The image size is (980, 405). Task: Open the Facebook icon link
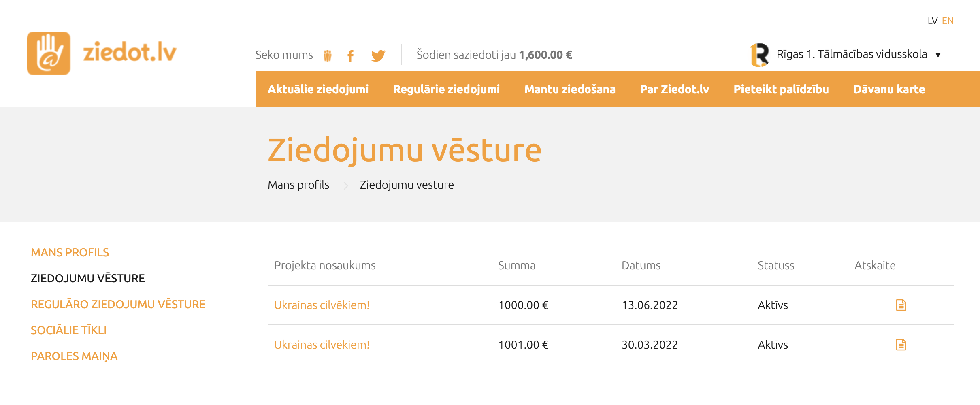click(x=351, y=55)
